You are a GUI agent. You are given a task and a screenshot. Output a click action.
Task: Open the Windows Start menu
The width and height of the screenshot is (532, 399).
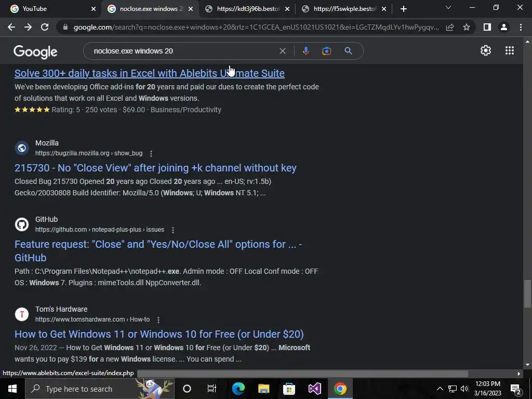pos(12,389)
